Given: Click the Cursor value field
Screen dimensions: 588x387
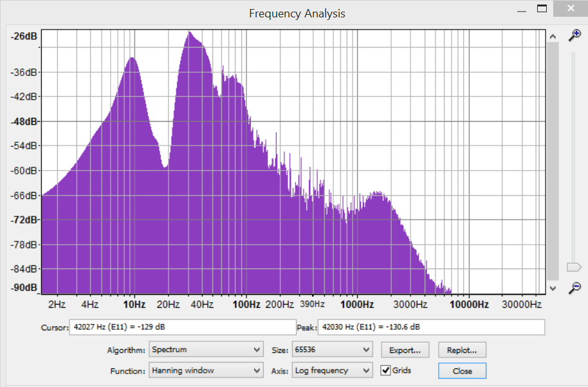Looking at the screenshot, I should (x=183, y=327).
